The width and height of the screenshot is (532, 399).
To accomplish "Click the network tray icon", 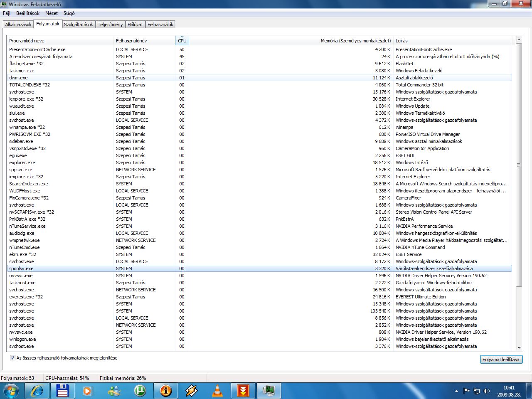I will [x=477, y=391].
